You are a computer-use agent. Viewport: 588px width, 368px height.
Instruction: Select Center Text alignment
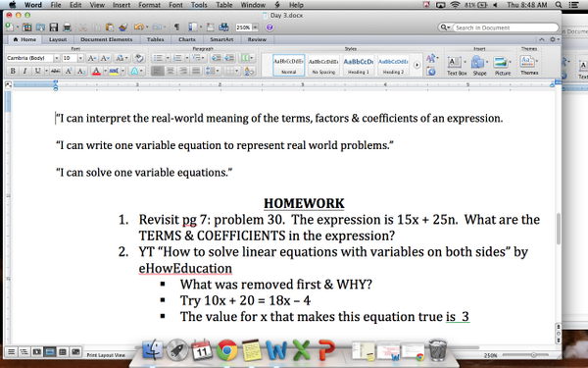[x=171, y=71]
